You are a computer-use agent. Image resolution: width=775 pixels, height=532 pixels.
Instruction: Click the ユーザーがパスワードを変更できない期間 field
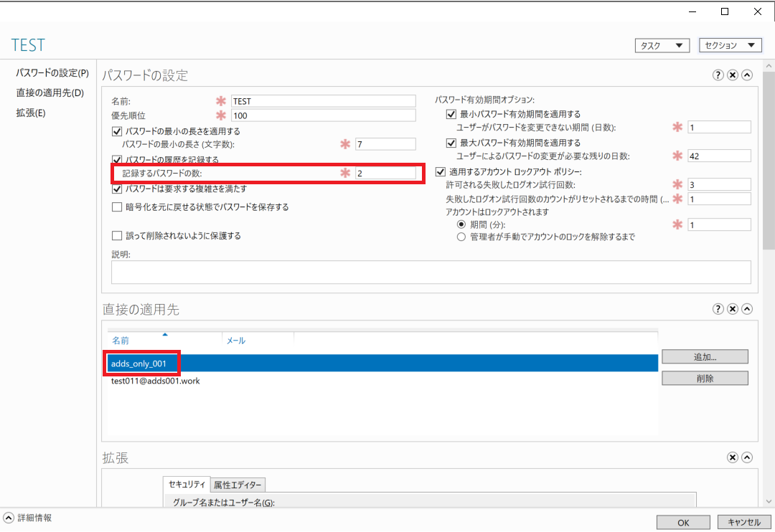coord(720,128)
